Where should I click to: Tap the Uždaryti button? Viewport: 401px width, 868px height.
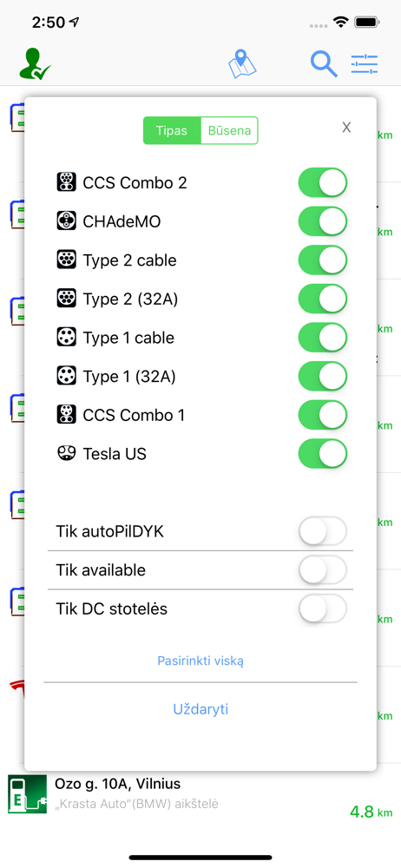pyautogui.click(x=200, y=709)
